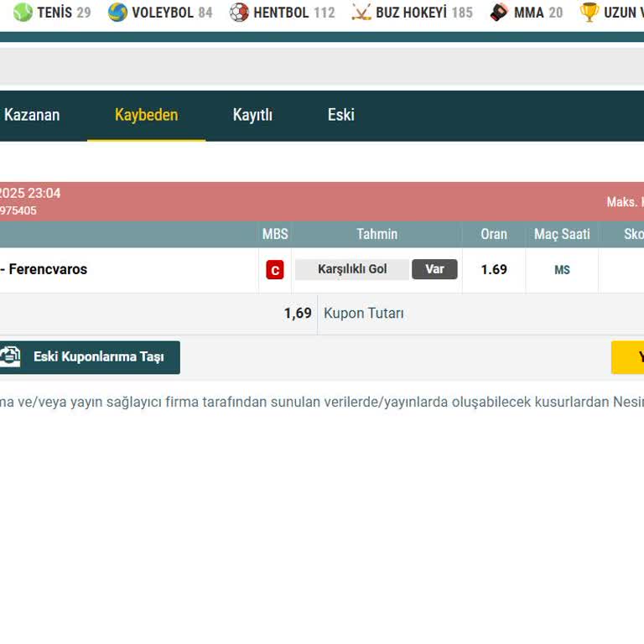Click the ice hockey sticks icon
Screen dimensions: 644x644
361,13
